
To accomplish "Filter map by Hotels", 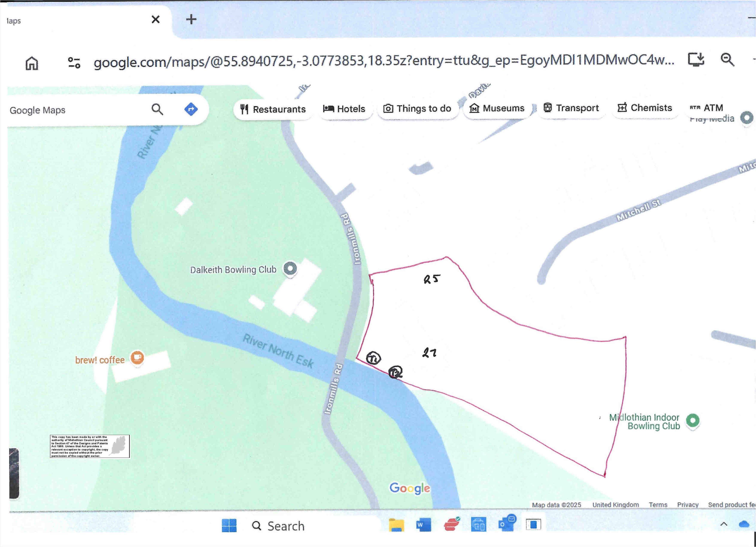I will (x=344, y=109).
